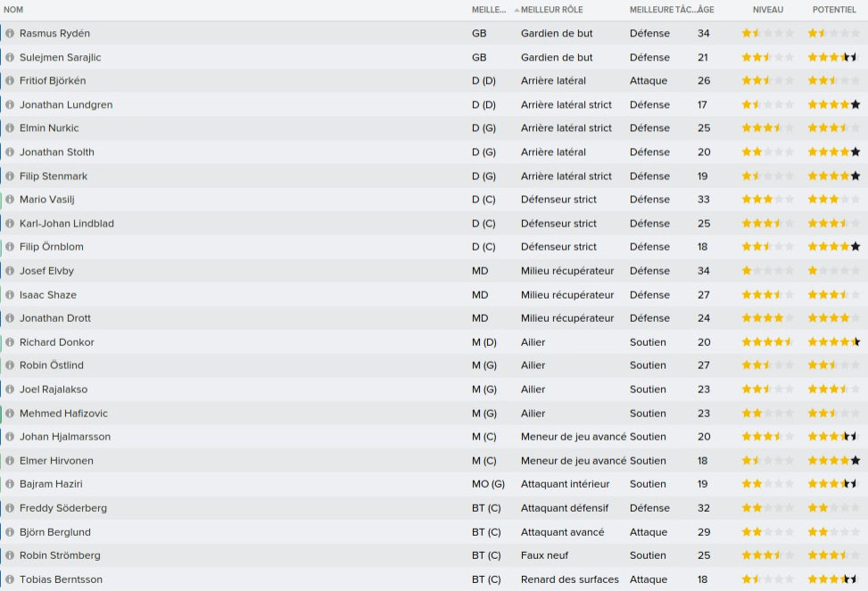Click Richard Donkor's potential star rating
Image resolution: width=868 pixels, height=591 pixels.
pos(833,342)
